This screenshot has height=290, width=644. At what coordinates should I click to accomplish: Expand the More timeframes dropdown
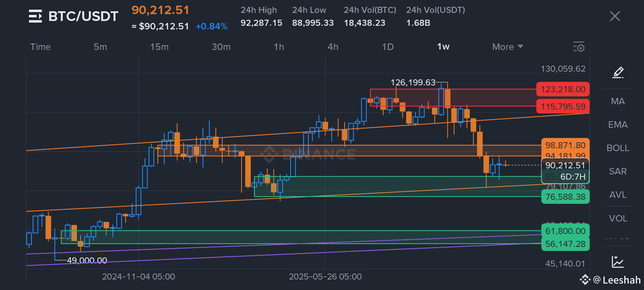point(507,47)
